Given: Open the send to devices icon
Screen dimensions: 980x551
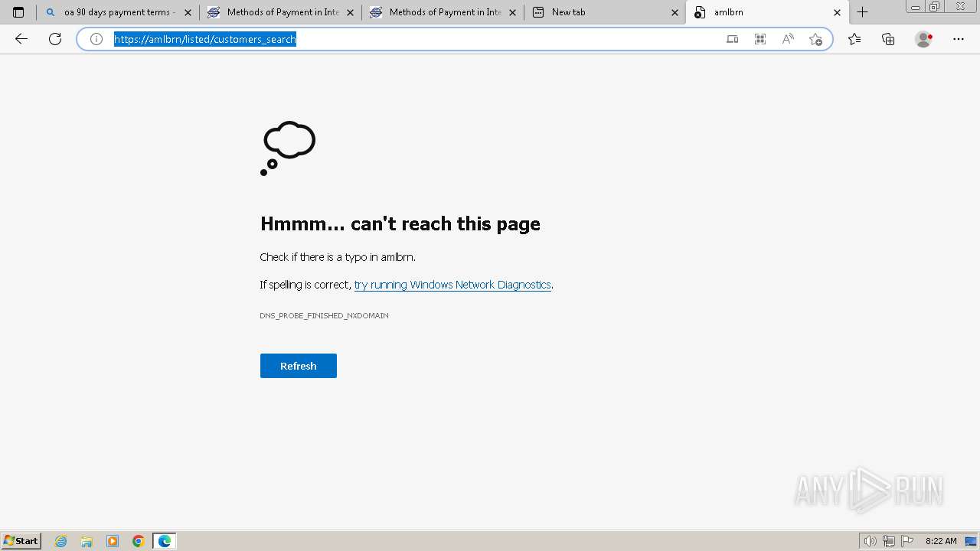Looking at the screenshot, I should (x=733, y=39).
